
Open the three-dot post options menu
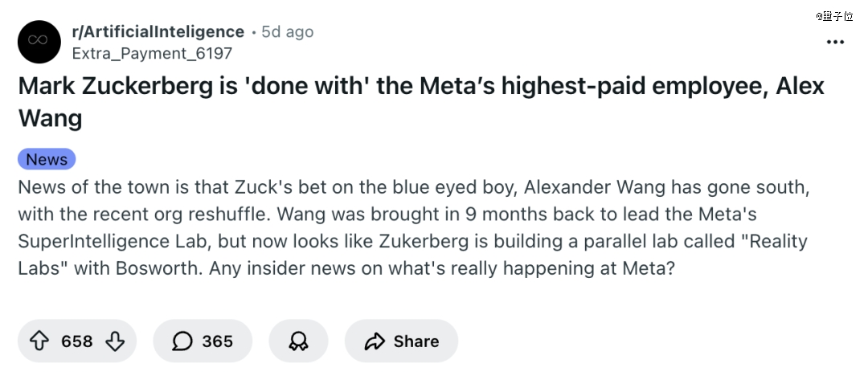coord(835,42)
